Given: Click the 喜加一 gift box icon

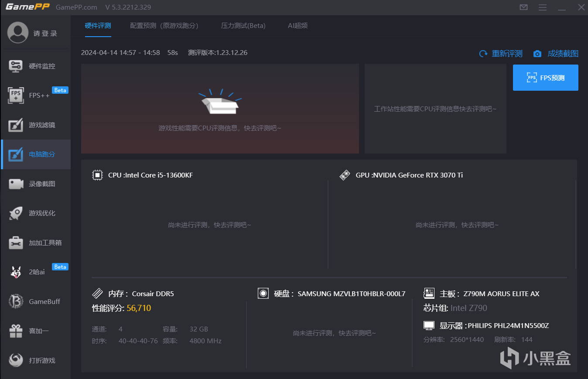Looking at the screenshot, I should click(16, 331).
